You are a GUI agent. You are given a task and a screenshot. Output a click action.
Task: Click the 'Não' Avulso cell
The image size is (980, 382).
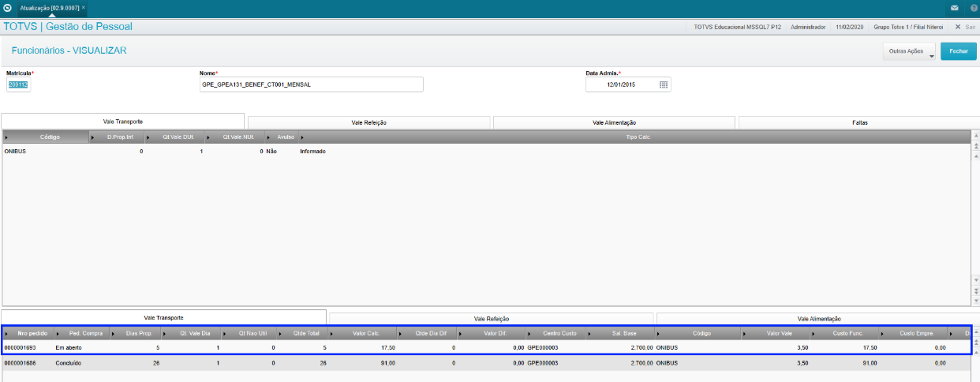[x=271, y=151]
